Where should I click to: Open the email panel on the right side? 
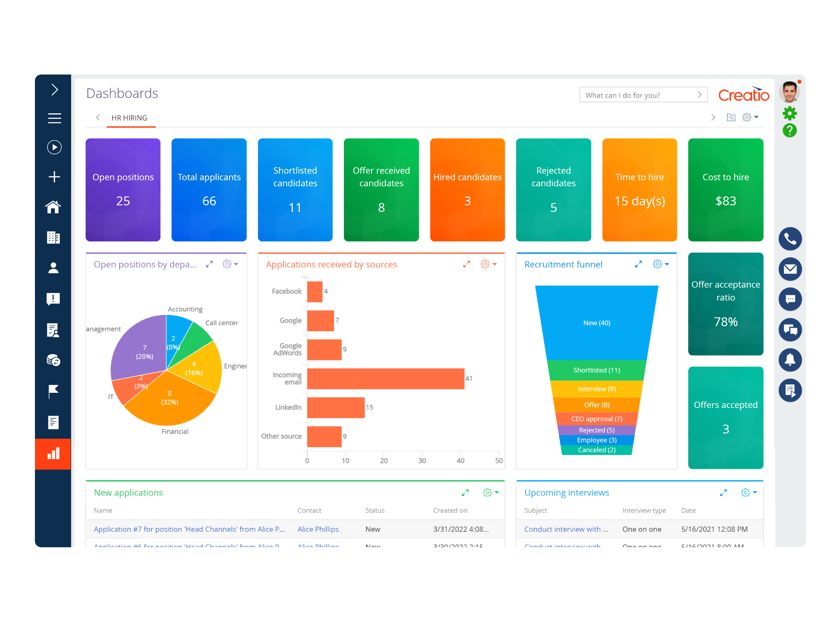790,269
